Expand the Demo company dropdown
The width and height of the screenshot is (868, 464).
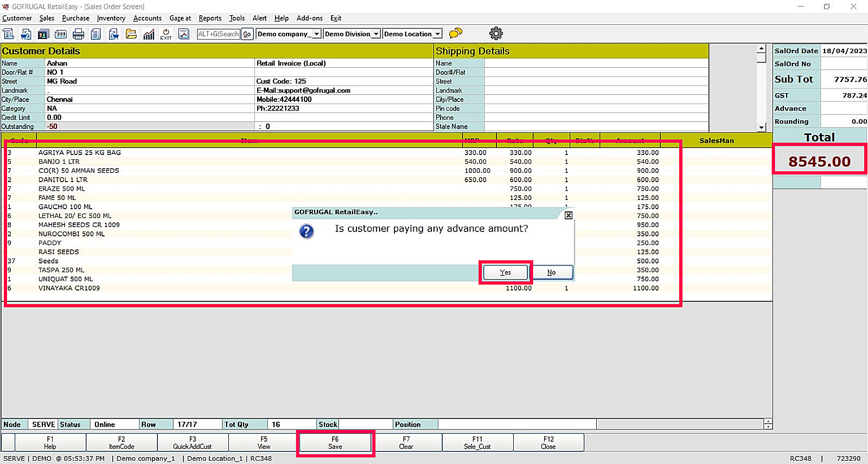[x=316, y=34]
